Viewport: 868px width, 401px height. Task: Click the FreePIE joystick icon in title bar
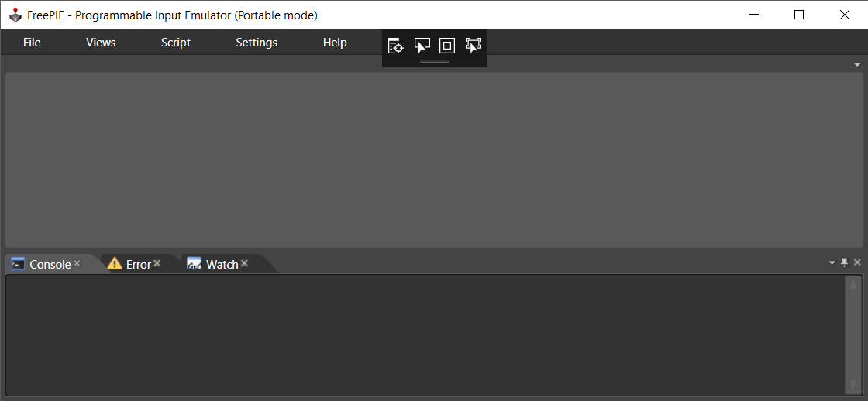tap(15, 15)
